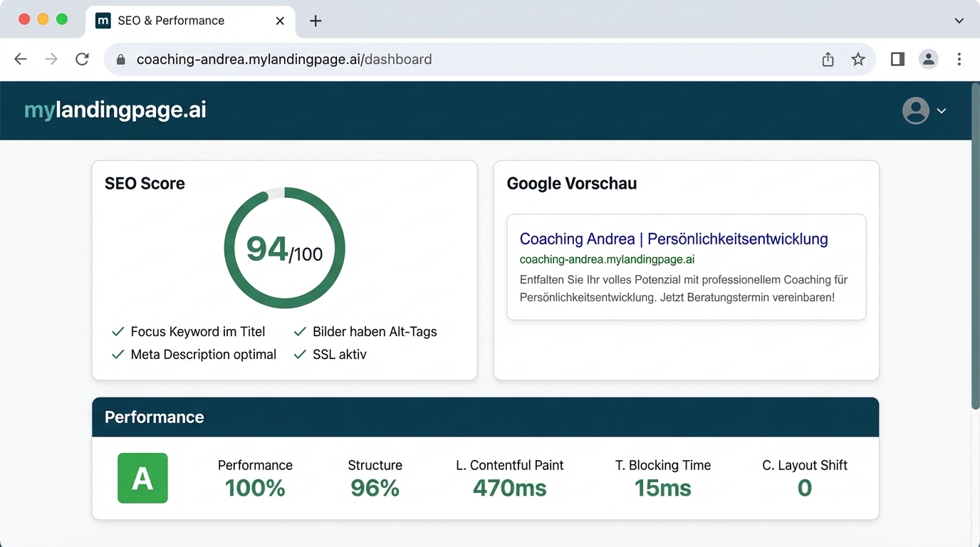Toggle the browser side panel icon
This screenshot has width=980, height=547.
(897, 59)
